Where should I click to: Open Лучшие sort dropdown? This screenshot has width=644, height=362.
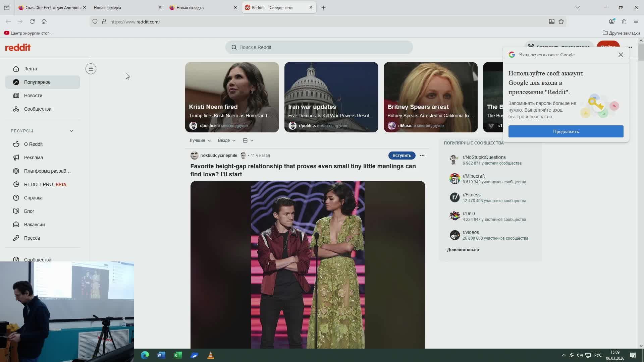point(200,140)
